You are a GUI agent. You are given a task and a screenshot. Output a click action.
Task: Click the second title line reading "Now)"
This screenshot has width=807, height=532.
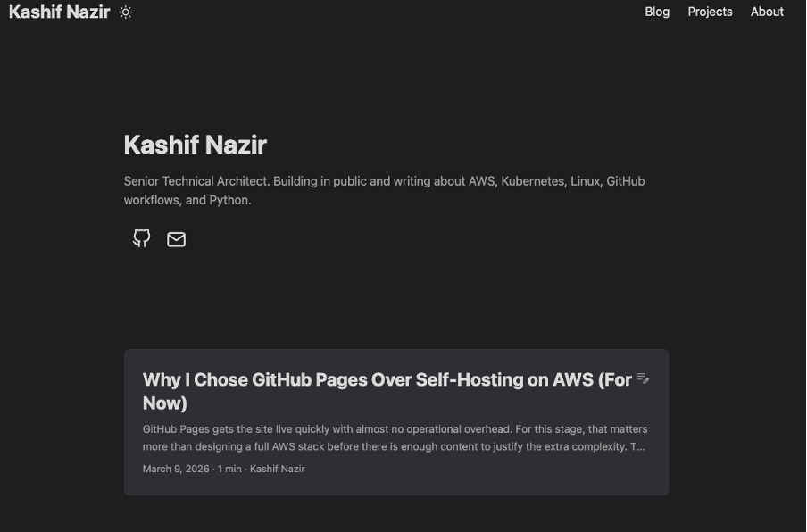(x=165, y=403)
